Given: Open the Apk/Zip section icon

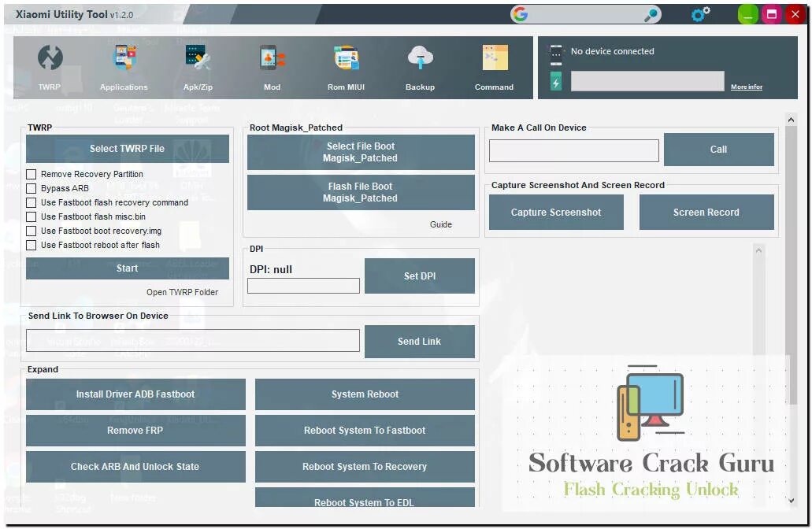Looking at the screenshot, I should pos(198,58).
